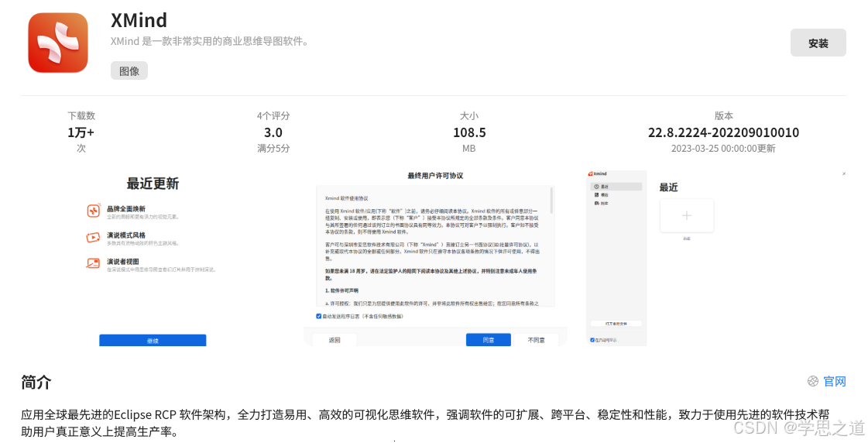Click the 演说模式风格 feature title
868x443 pixels.
coord(126,235)
